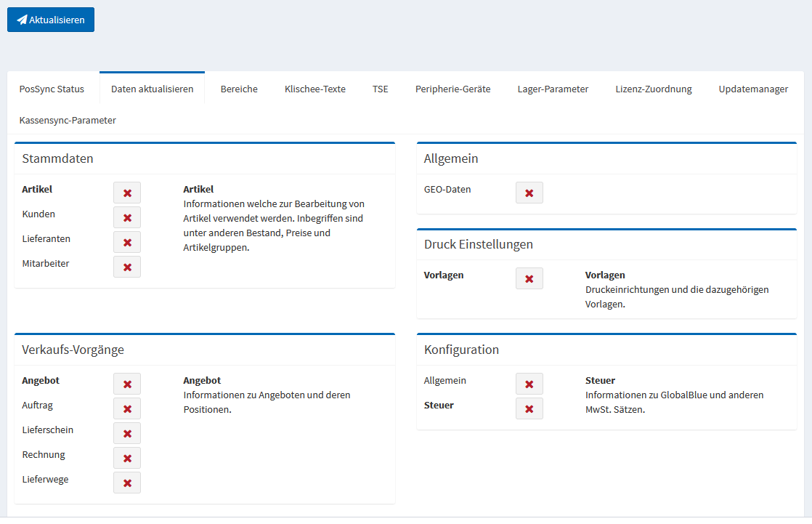The image size is (812, 524).
Task: Click the X icon beside Auftrag
Action: [x=127, y=408]
